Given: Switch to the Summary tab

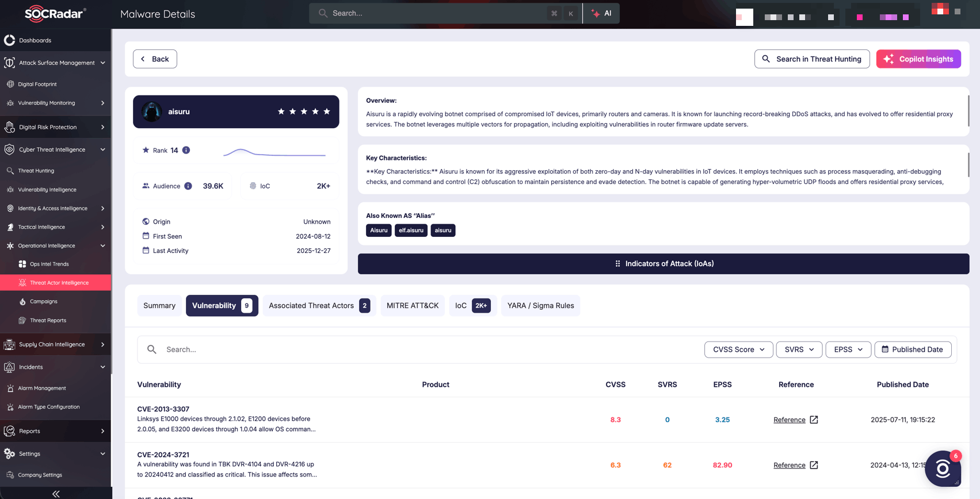Looking at the screenshot, I should click(x=159, y=305).
